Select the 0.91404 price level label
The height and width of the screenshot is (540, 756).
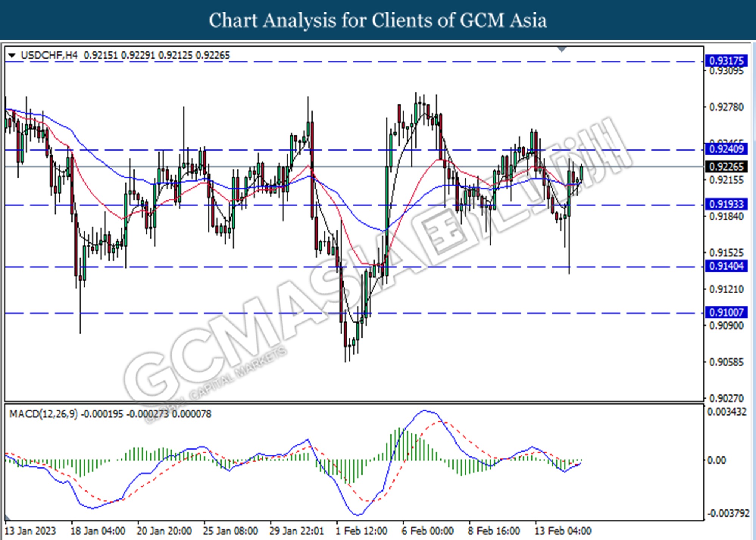point(726,266)
